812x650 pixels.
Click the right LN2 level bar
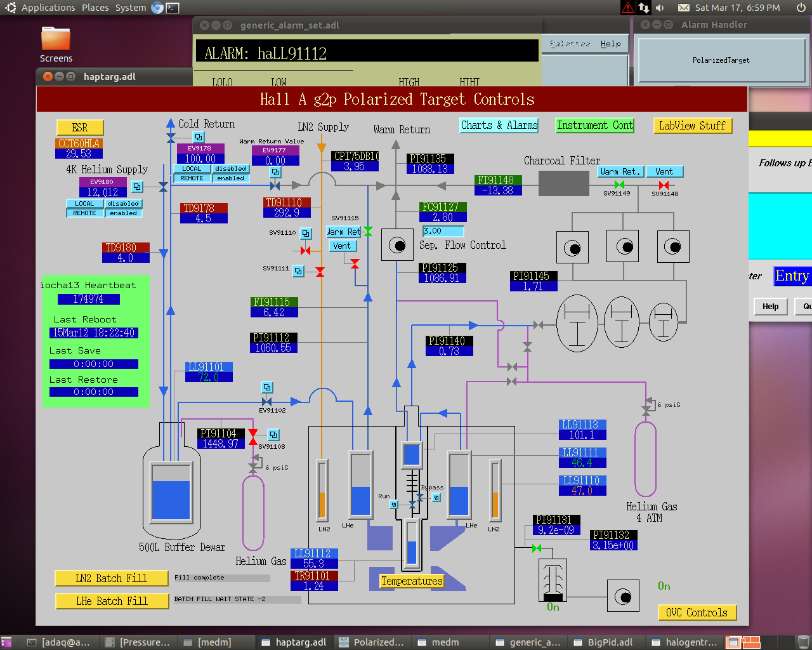pyautogui.click(x=495, y=490)
